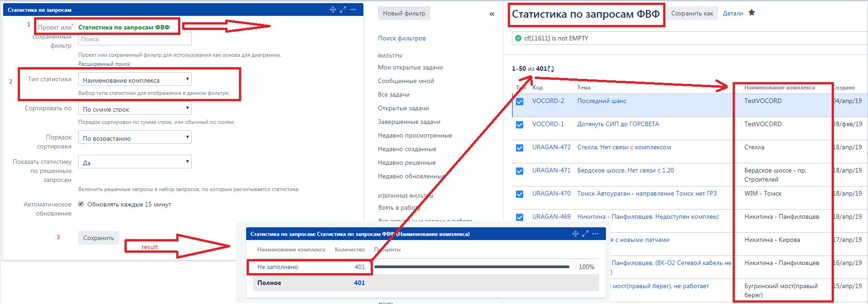Image resolution: width=868 pixels, height=304 pixels.
Task: Click the move gadget icon in the top gadget header
Action: click(x=333, y=10)
